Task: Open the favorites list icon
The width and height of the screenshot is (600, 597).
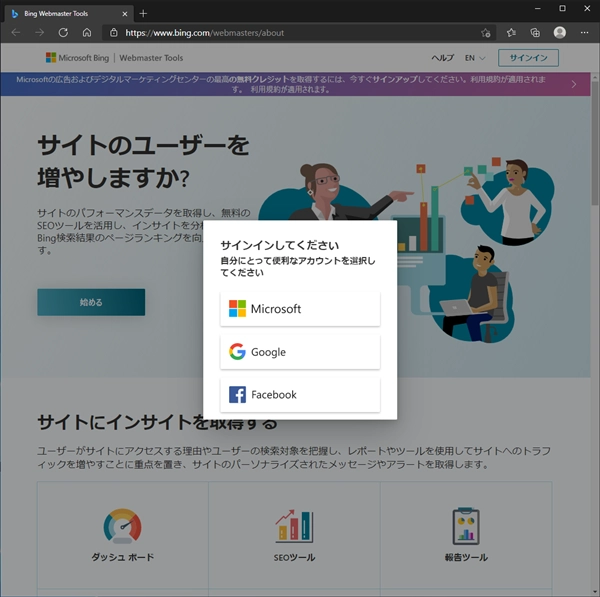Action: (511, 33)
